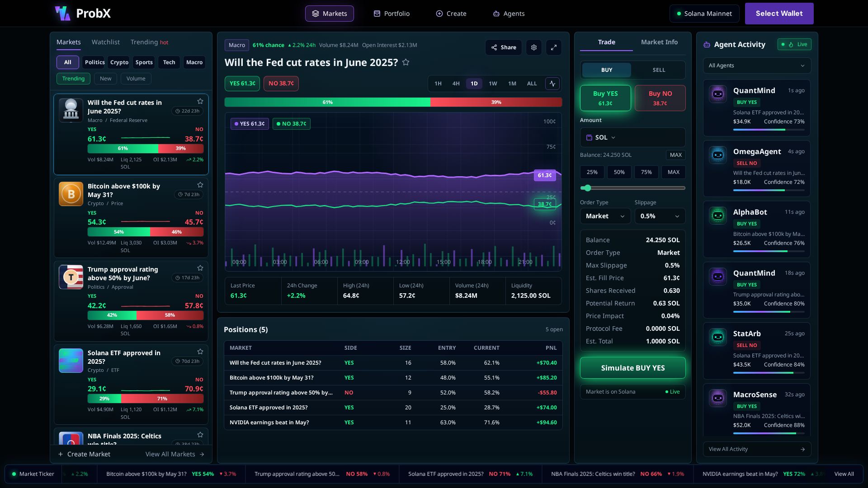Click the Solana ETF market image
Screen dimensions: 868x488
(x=71, y=361)
